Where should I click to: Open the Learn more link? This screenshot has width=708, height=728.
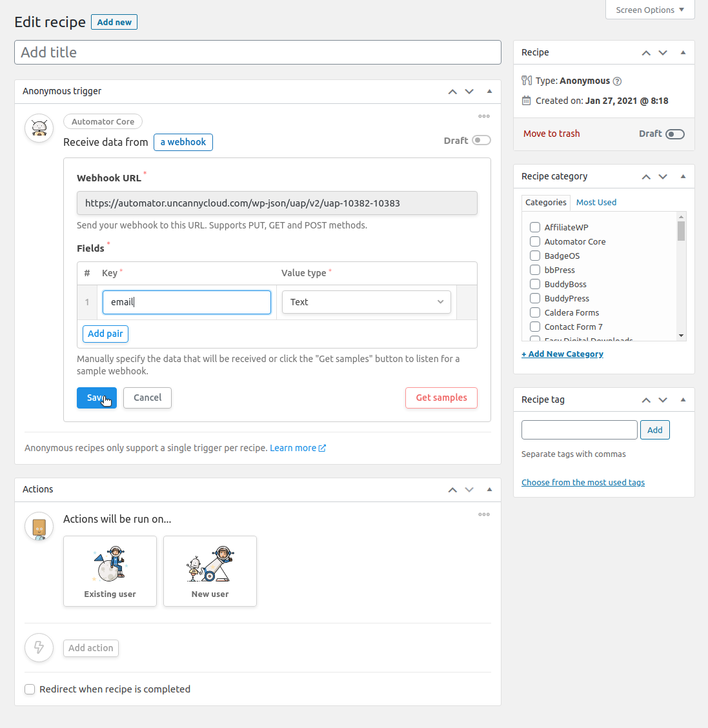pos(298,448)
